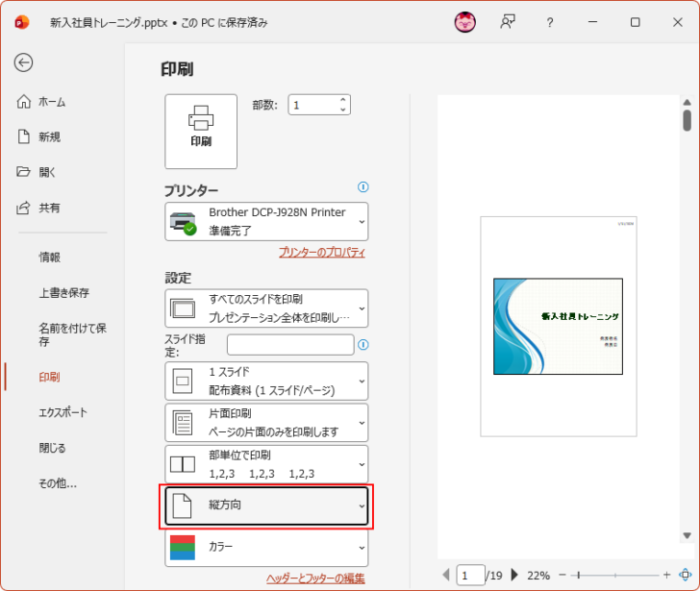Open the カラー color mode dropdown
Image resolution: width=700 pixels, height=591 pixels.
tap(266, 548)
